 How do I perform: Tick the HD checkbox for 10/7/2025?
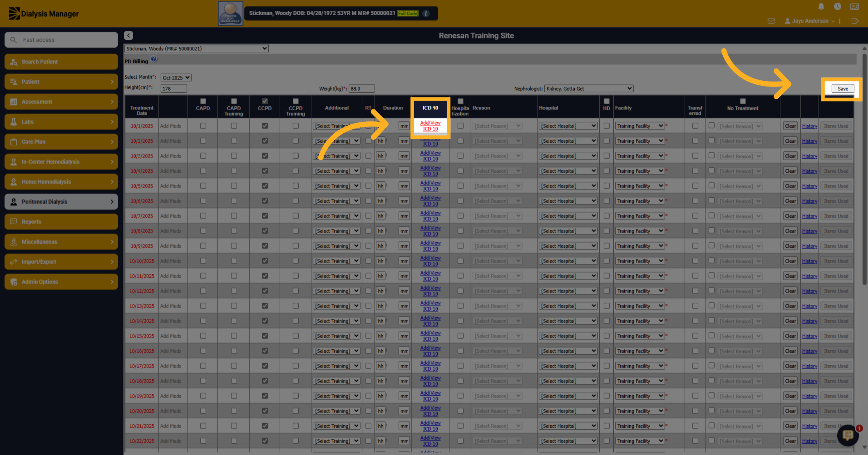tap(607, 216)
